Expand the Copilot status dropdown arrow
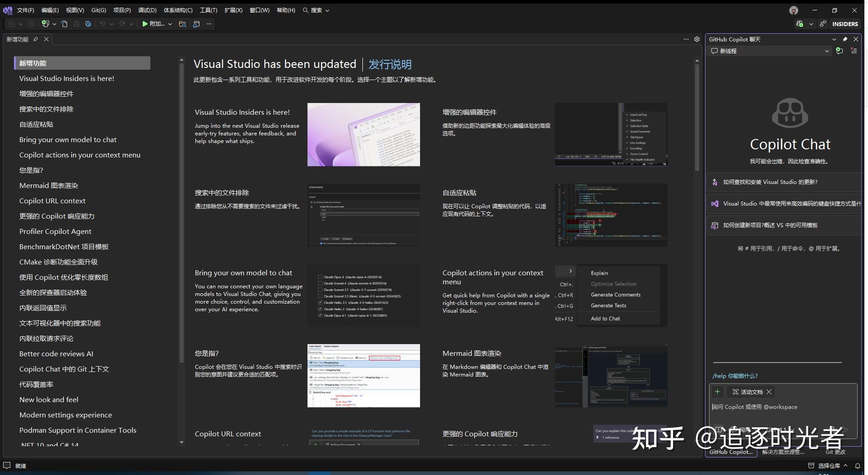Viewport: 868px width, 475px height. 811,24
